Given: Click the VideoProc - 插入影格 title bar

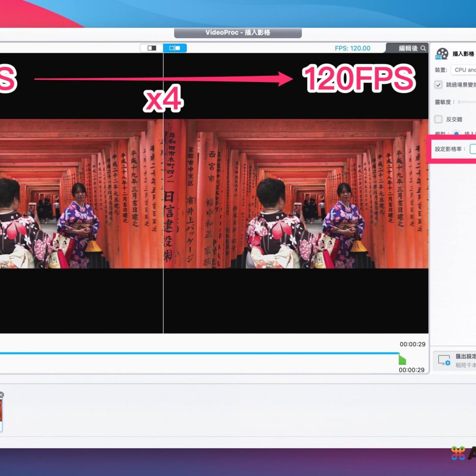Looking at the screenshot, I should pos(237,33).
